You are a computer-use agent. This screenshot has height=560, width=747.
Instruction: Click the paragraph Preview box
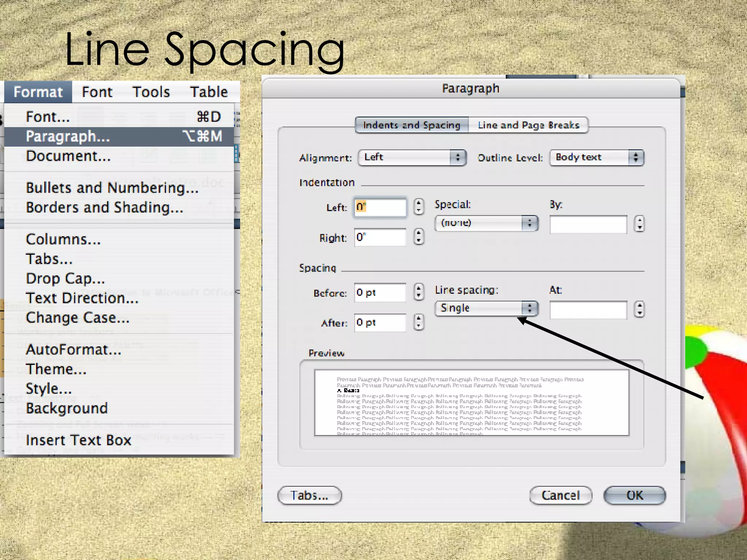(472, 403)
